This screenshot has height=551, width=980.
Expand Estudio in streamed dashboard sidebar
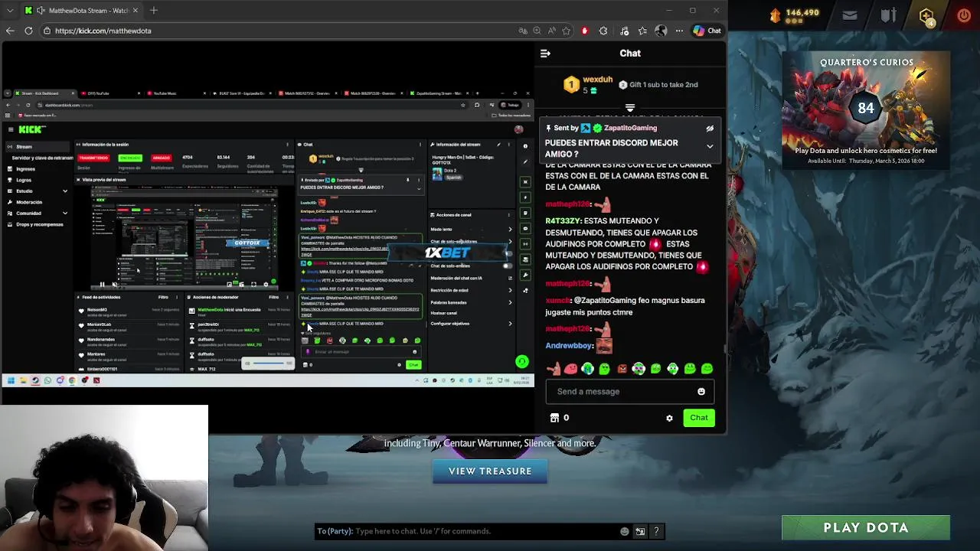(x=65, y=191)
